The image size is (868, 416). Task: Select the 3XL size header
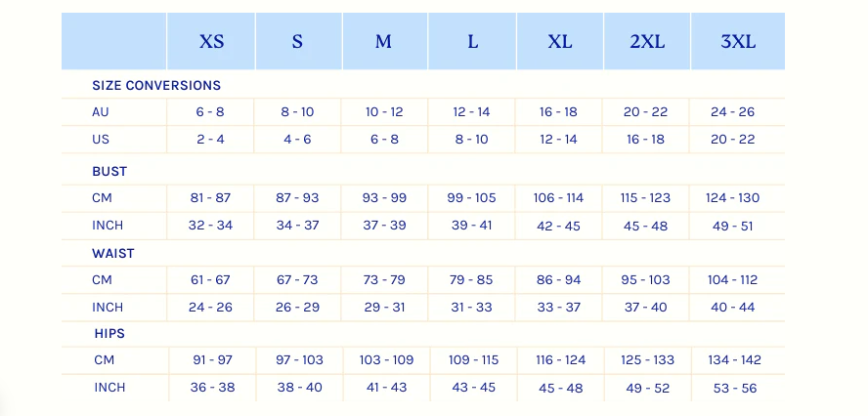[x=738, y=41]
